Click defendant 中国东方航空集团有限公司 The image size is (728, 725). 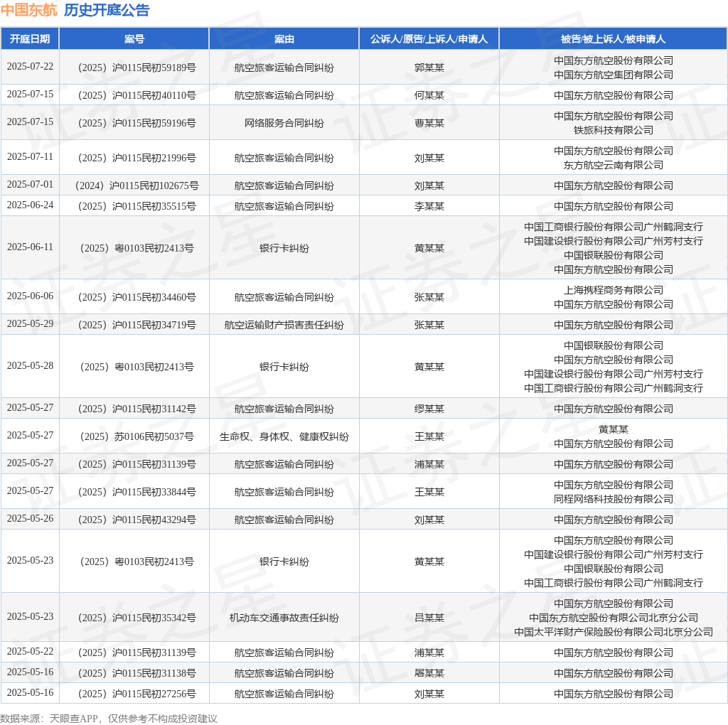pyautogui.click(x=614, y=75)
